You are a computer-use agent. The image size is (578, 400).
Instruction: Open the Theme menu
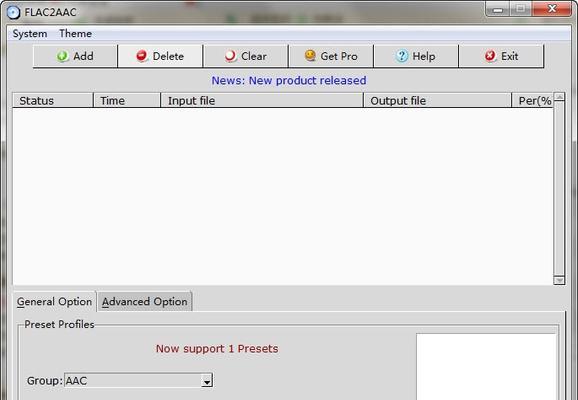coord(76,34)
